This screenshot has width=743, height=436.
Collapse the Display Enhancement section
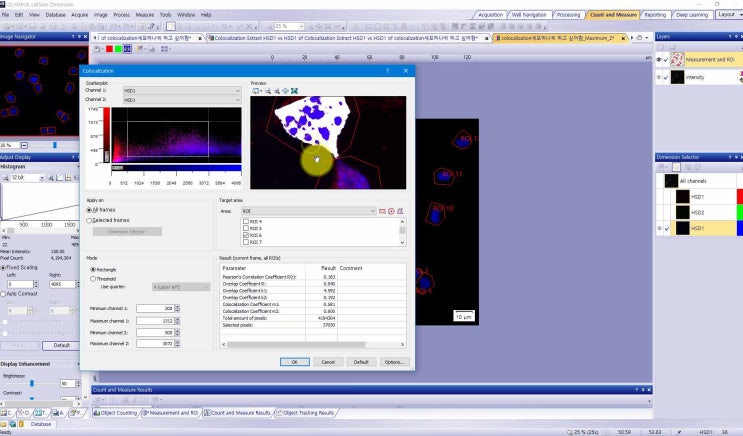pos(78,364)
